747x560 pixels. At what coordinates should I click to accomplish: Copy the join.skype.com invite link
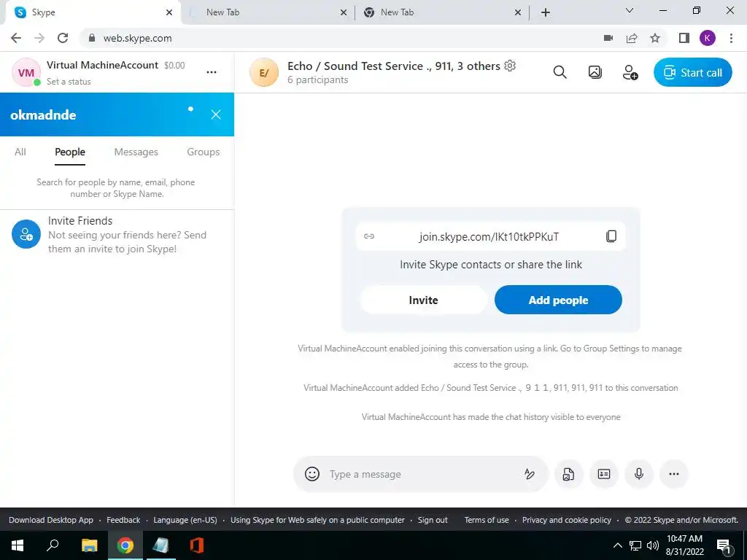pos(611,236)
